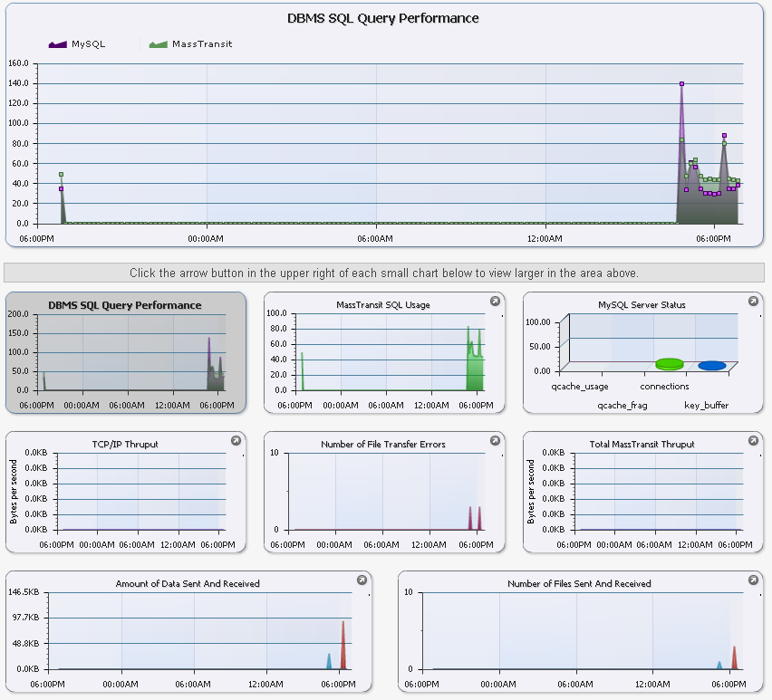Enlarge Number of Files Sent And Received arrow
The width and height of the screenshot is (772, 700).
tap(753, 580)
